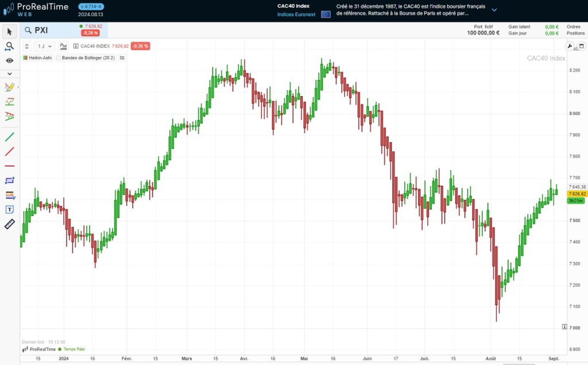Switch to the Positions panel
Image resolution: width=588 pixels, height=365 pixels.
click(x=576, y=33)
